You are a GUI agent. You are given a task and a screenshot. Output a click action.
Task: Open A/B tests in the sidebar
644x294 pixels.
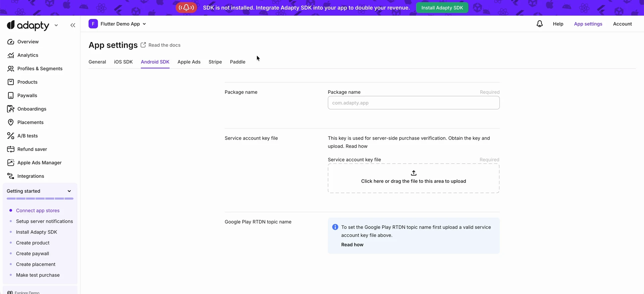coord(28,136)
